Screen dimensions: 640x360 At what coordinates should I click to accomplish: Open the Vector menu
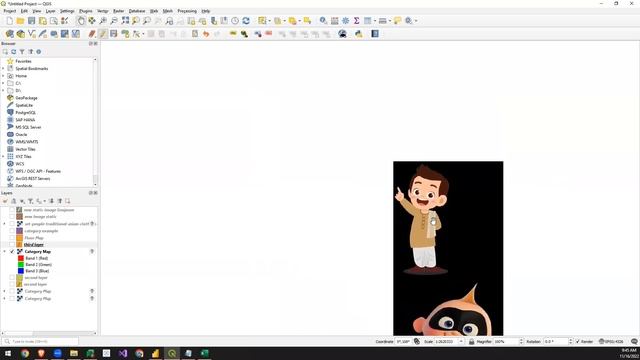102,11
